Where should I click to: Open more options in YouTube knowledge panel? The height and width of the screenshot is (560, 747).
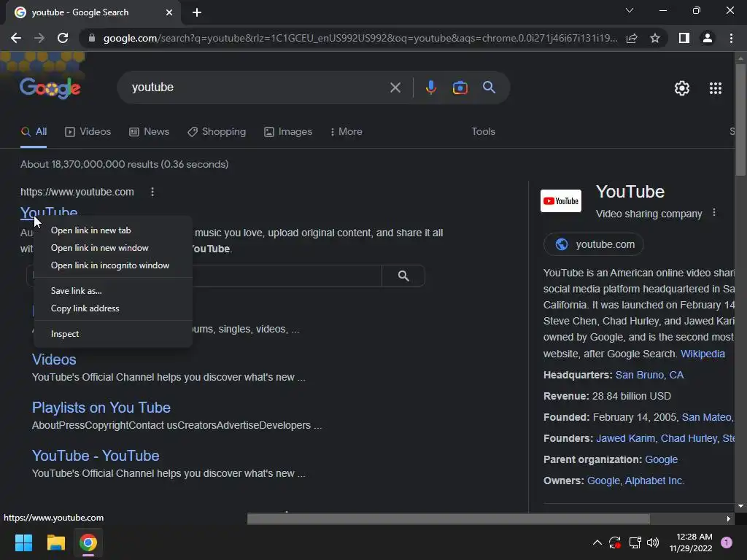coord(713,213)
